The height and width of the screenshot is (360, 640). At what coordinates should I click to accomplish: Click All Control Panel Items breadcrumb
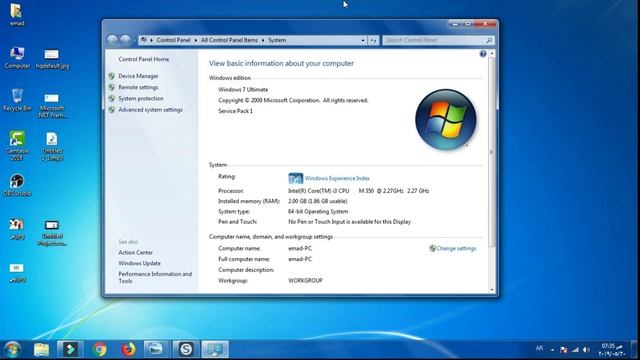pyautogui.click(x=229, y=40)
